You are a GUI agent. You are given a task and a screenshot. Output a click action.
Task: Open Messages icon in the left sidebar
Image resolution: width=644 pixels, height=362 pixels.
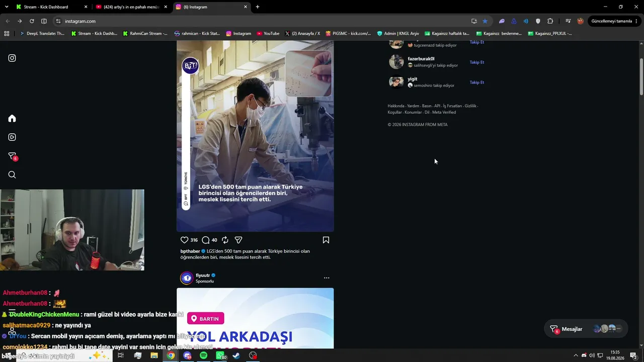pyautogui.click(x=13, y=156)
